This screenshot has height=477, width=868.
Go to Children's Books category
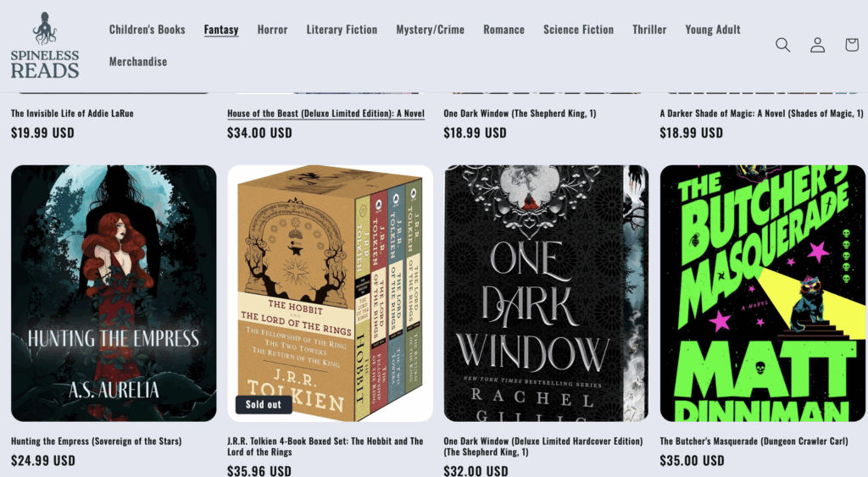click(x=147, y=30)
